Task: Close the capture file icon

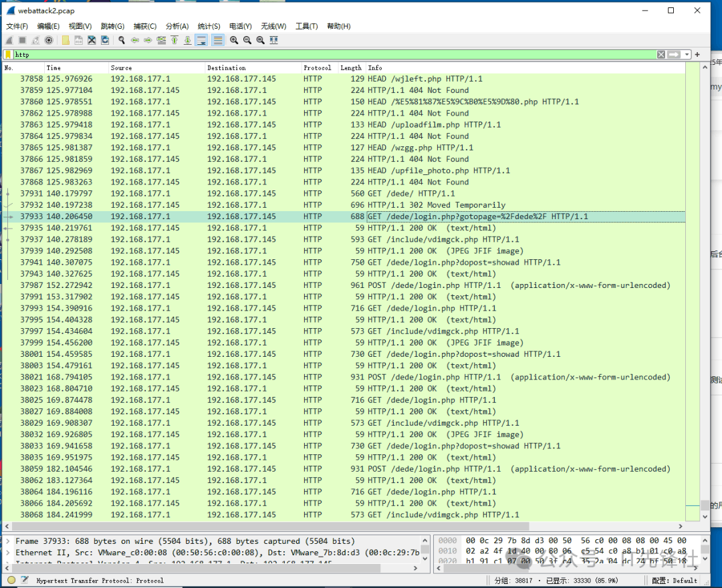Action: point(92,40)
